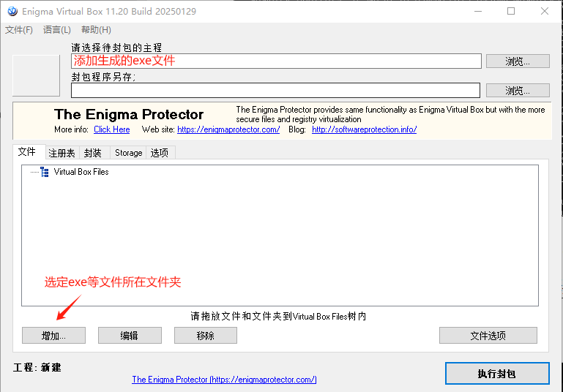
Task: Open the Click Here more info link
Action: click(112, 129)
